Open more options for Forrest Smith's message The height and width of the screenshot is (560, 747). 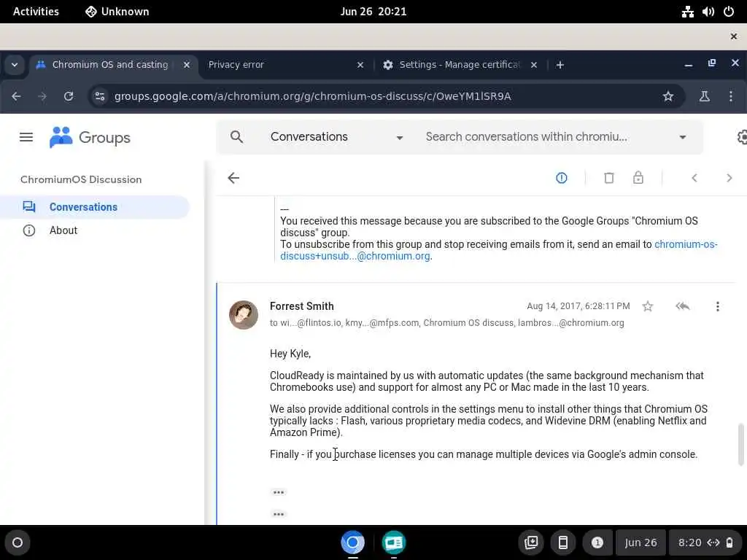(x=718, y=306)
